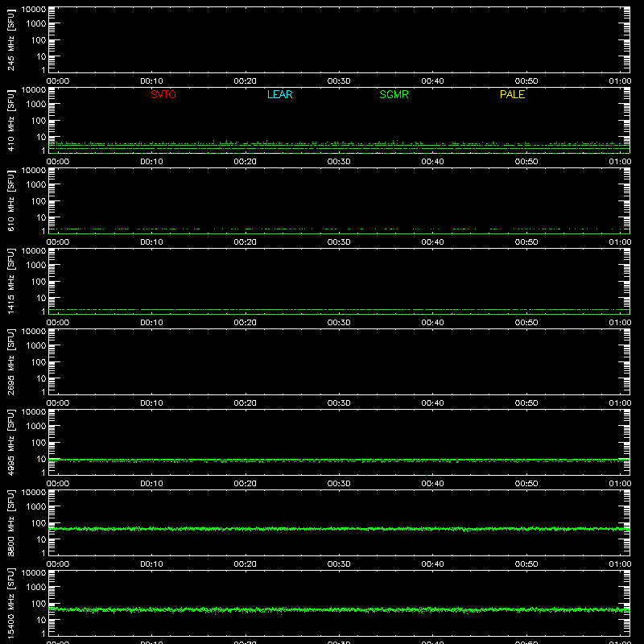Screen dimensions: 644x644
Task: Click 00:40 tick label below 2695 MHz panel
Action: pos(432,403)
